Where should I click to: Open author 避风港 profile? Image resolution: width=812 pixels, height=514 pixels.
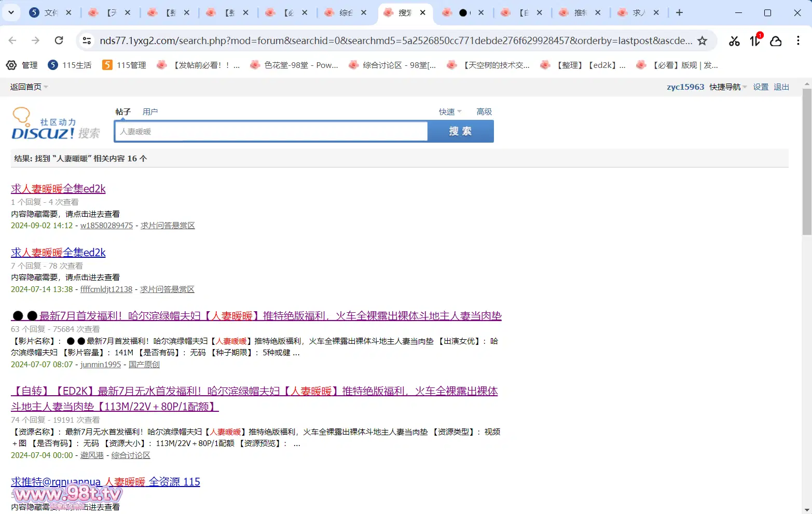(x=92, y=455)
